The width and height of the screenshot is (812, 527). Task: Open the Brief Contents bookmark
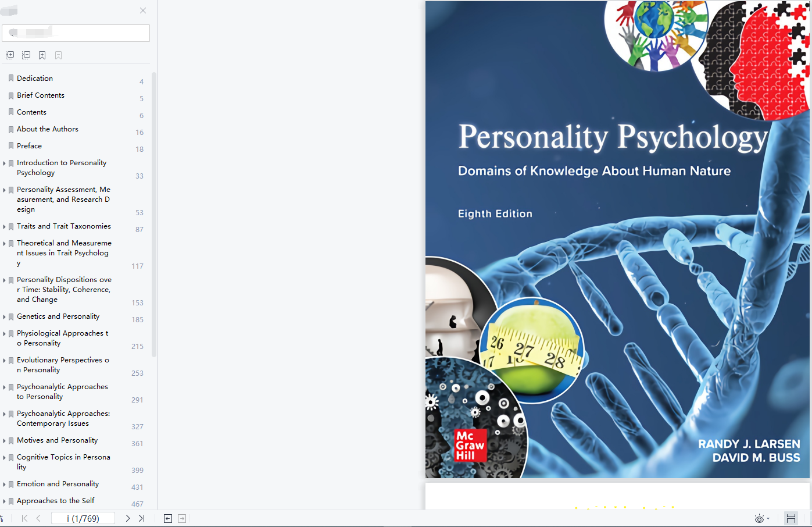[41, 95]
